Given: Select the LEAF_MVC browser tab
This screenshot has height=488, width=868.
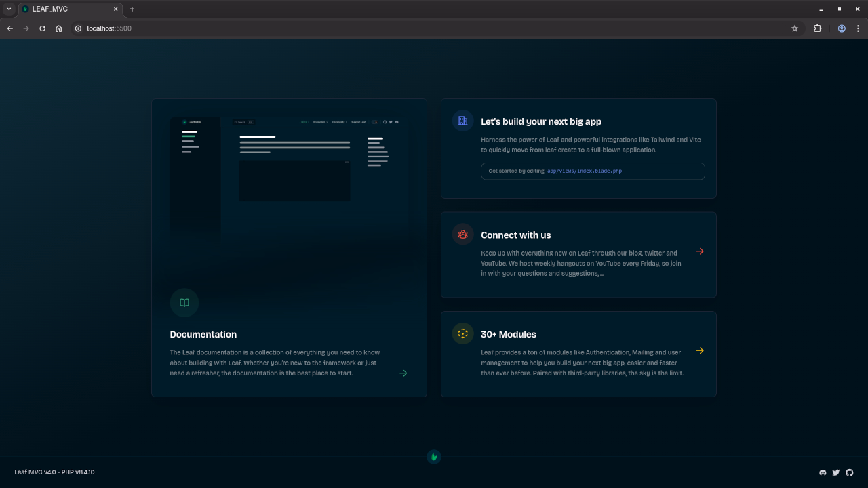Looking at the screenshot, I should (x=71, y=9).
